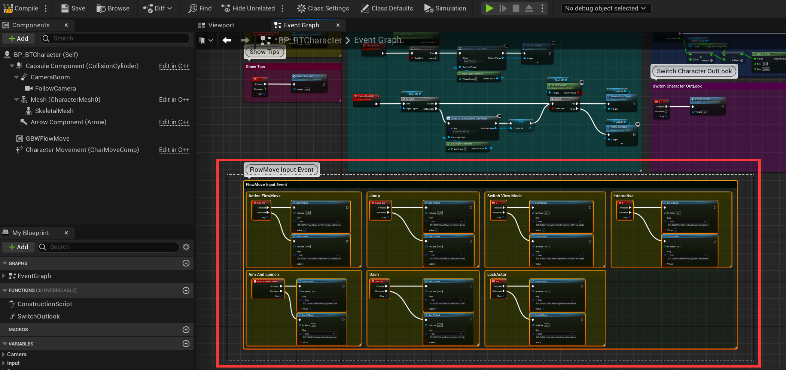The image size is (786, 370).
Task: Toggle Hide Unrelated nodes
Action: pos(248,9)
